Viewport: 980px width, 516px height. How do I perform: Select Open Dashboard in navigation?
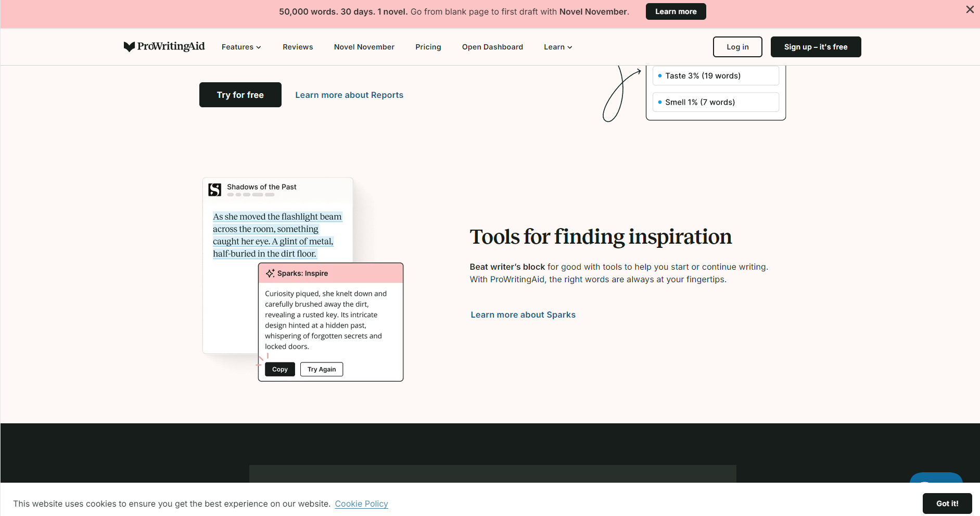tap(492, 47)
